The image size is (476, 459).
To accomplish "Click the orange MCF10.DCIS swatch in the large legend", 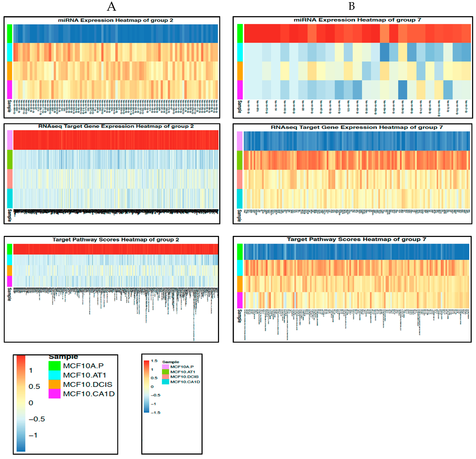I will (x=54, y=384).
